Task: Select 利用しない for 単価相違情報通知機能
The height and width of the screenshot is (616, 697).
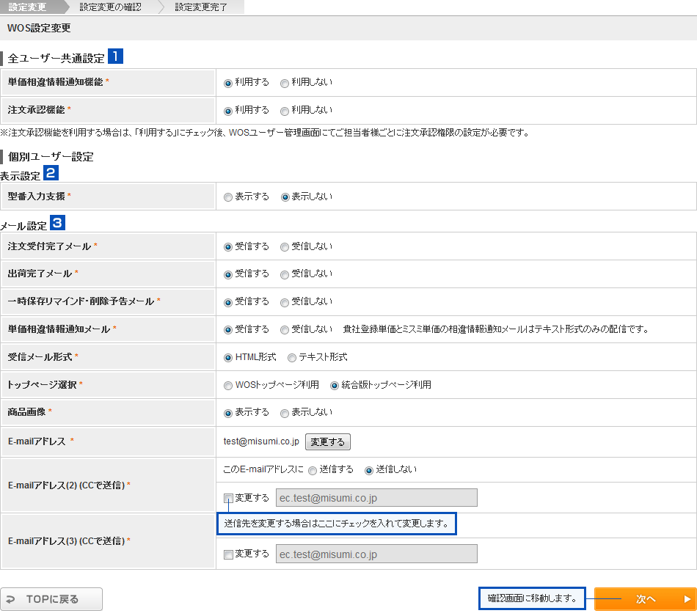Action: [x=285, y=83]
